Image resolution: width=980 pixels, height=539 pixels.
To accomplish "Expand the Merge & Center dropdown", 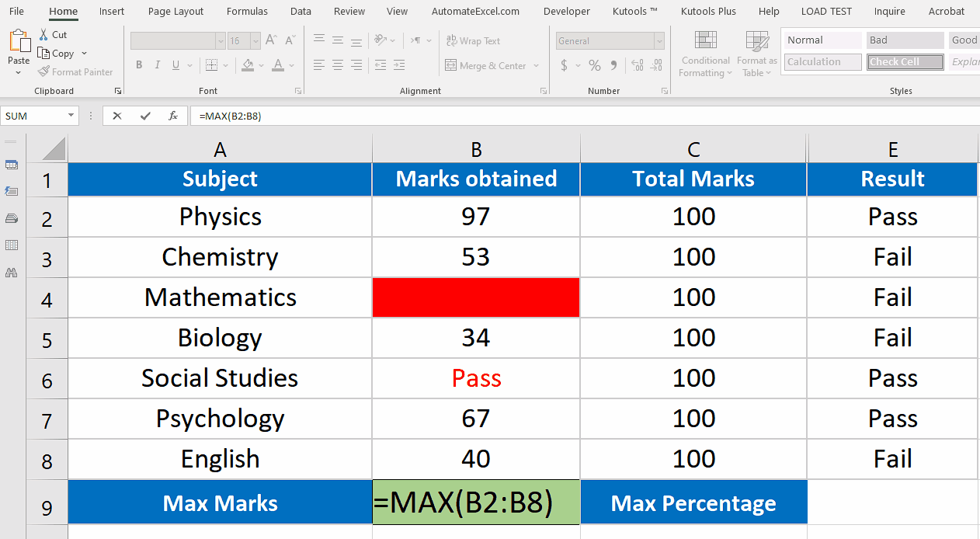I will tap(537, 65).
